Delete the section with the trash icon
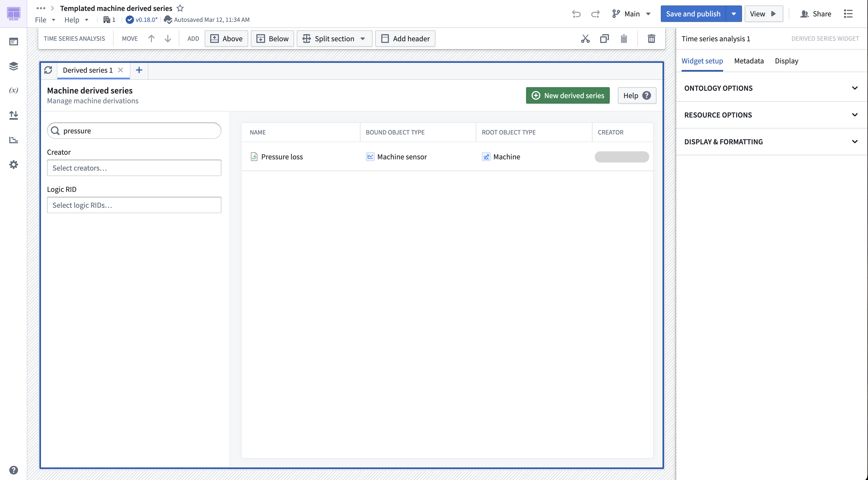 (x=651, y=39)
